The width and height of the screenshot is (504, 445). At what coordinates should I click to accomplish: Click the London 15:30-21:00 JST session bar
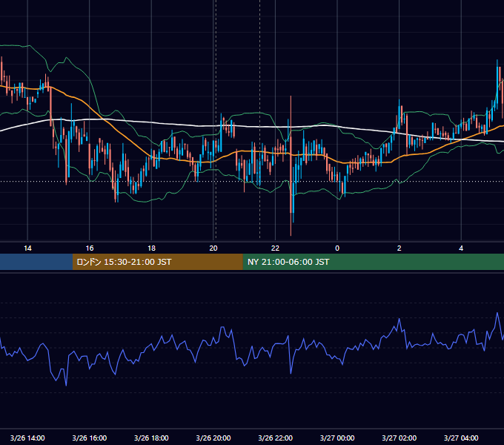(157, 262)
